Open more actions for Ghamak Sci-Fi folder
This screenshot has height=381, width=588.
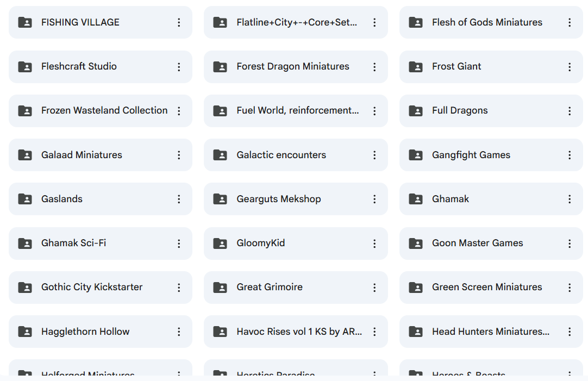(179, 243)
